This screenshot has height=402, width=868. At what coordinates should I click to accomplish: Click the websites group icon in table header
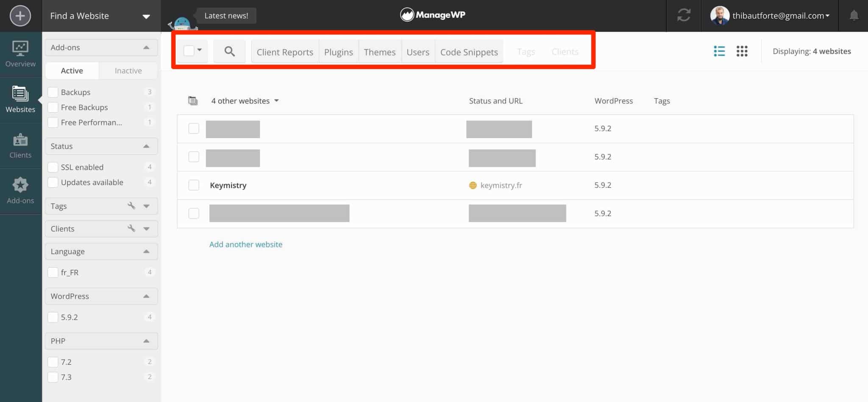click(193, 101)
